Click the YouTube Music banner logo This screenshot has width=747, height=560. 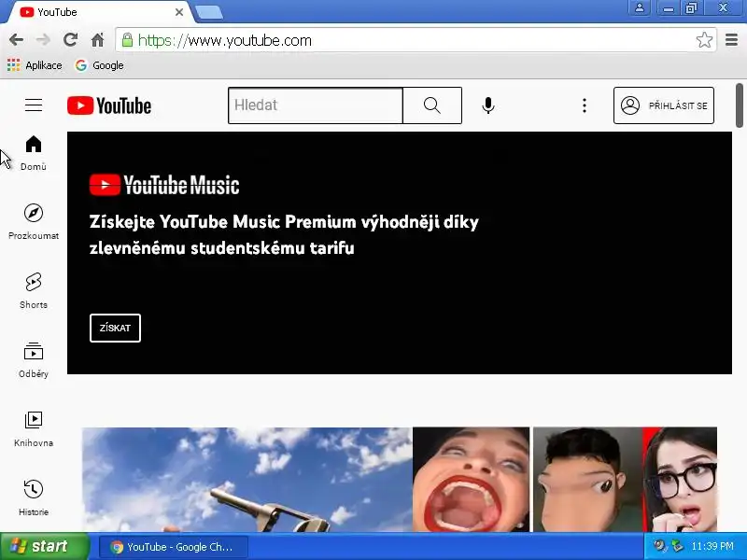pos(164,185)
